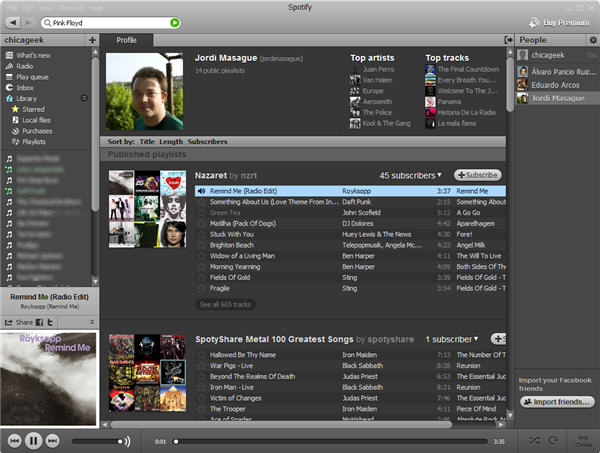Click the Import friends button

(557, 402)
